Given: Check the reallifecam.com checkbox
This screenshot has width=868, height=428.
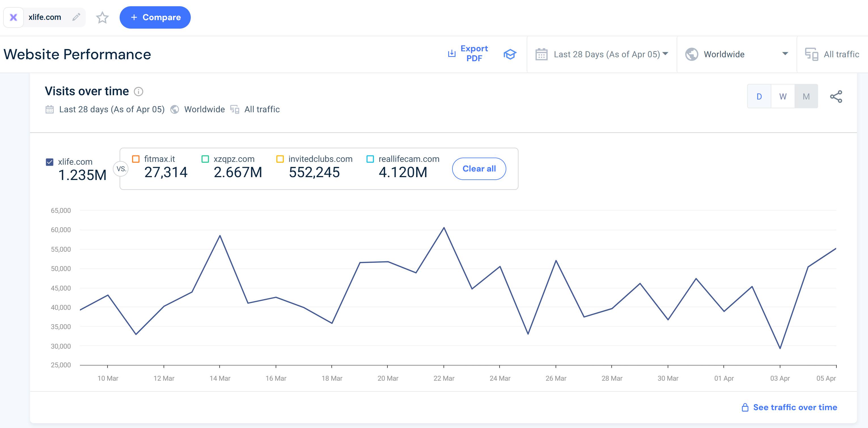Looking at the screenshot, I should click(x=370, y=159).
